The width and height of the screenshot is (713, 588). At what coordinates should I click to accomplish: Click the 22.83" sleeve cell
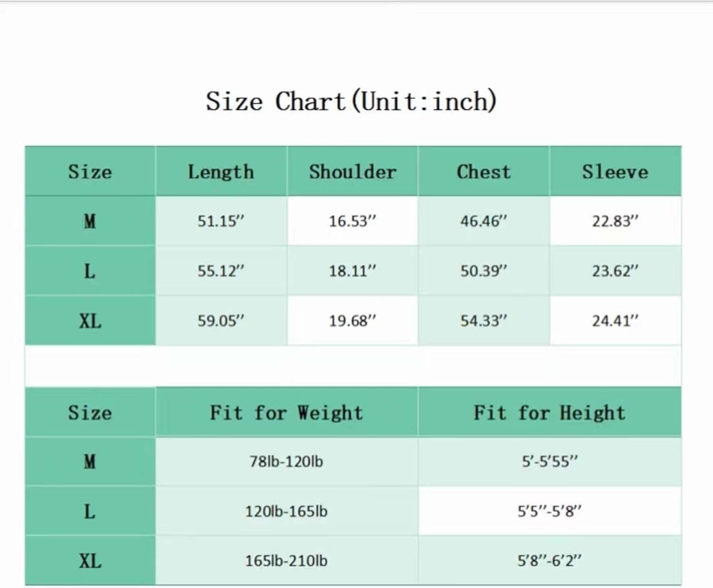click(x=616, y=221)
